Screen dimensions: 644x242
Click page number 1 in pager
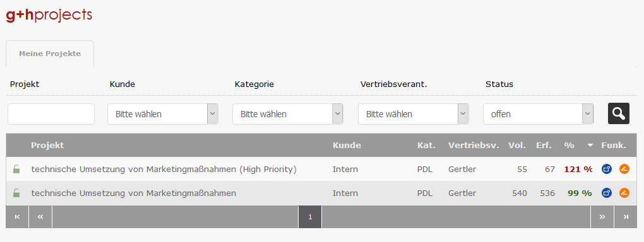[310, 217]
